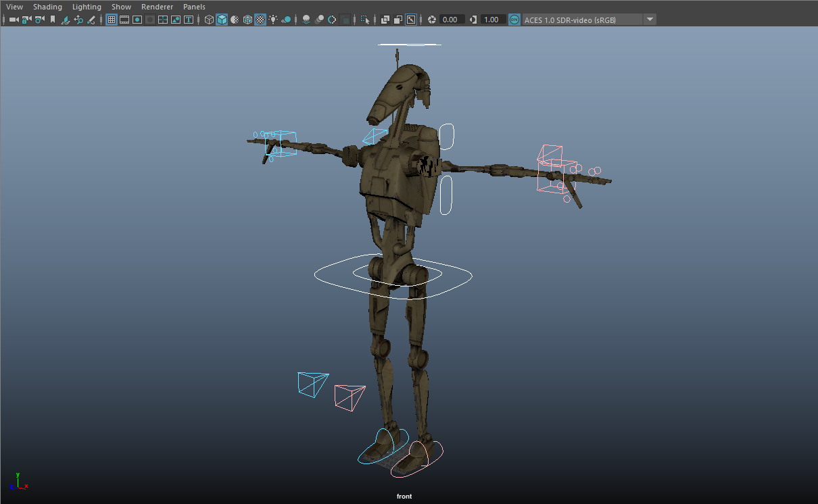Toggle the viewport Grid display
818x504 pixels.
pyautogui.click(x=111, y=20)
